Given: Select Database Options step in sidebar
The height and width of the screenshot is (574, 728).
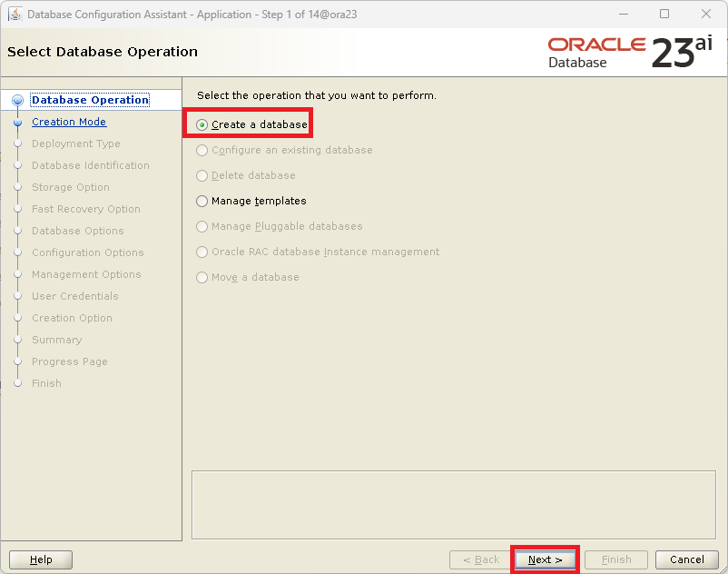Looking at the screenshot, I should pos(78,231).
